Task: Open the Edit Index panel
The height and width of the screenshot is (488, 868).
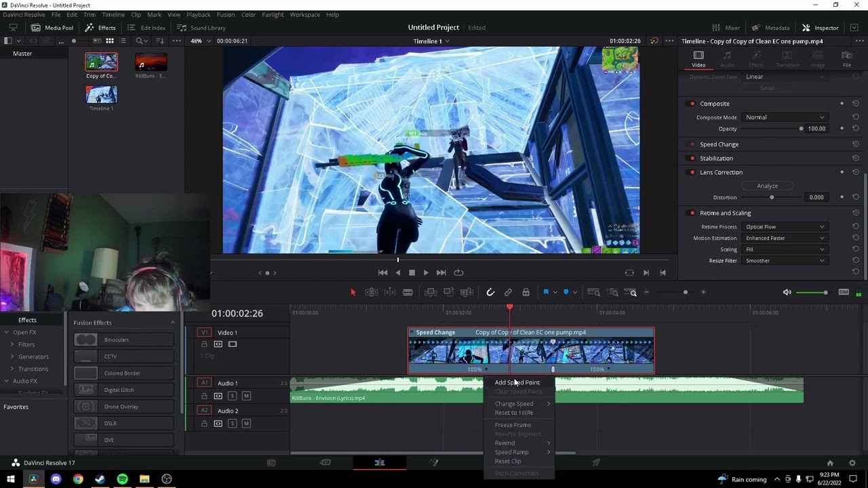Action: coord(146,28)
